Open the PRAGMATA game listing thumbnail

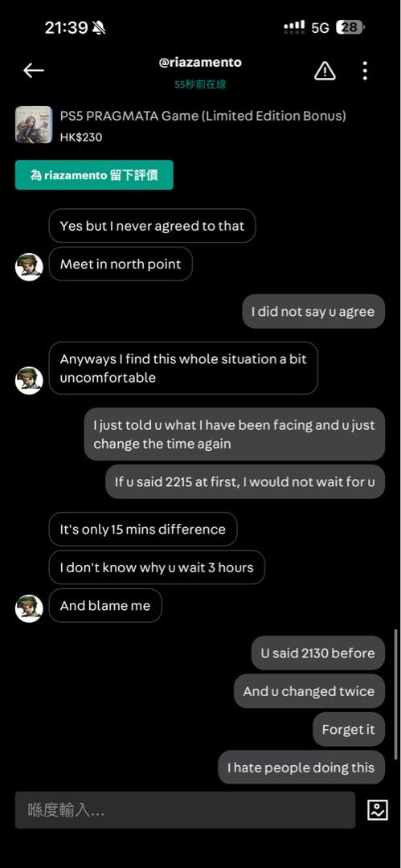(x=33, y=125)
